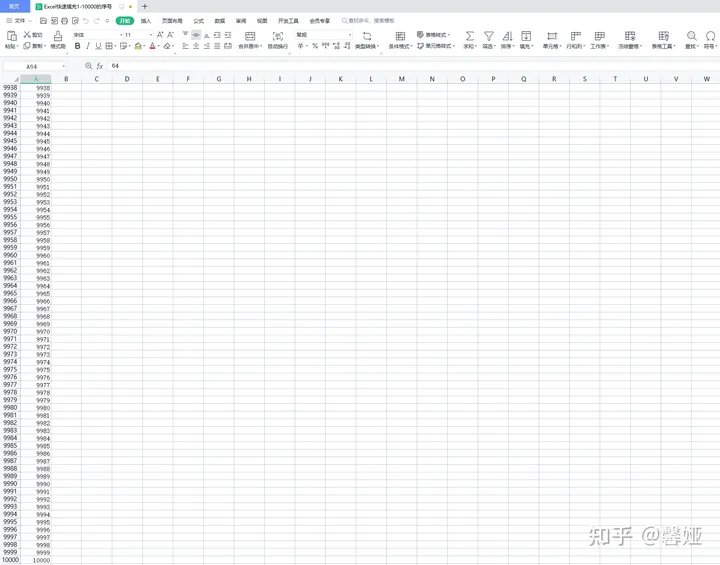Expand the borders dropdown arrow
The width and height of the screenshot is (720, 565).
coord(114,46)
